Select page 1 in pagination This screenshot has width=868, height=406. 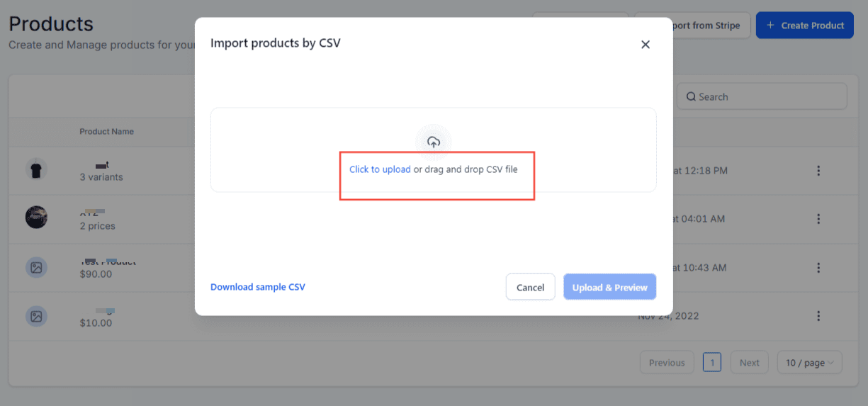pyautogui.click(x=712, y=363)
